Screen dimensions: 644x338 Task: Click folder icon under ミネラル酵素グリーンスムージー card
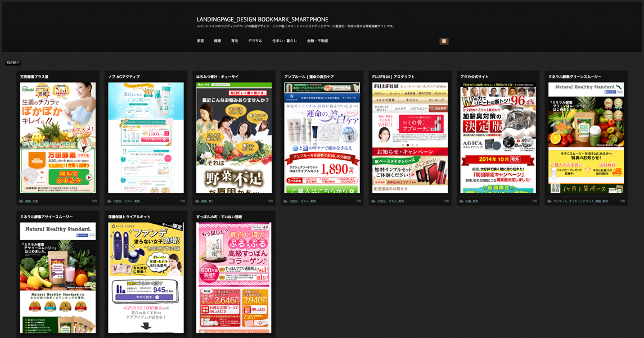coord(549,201)
